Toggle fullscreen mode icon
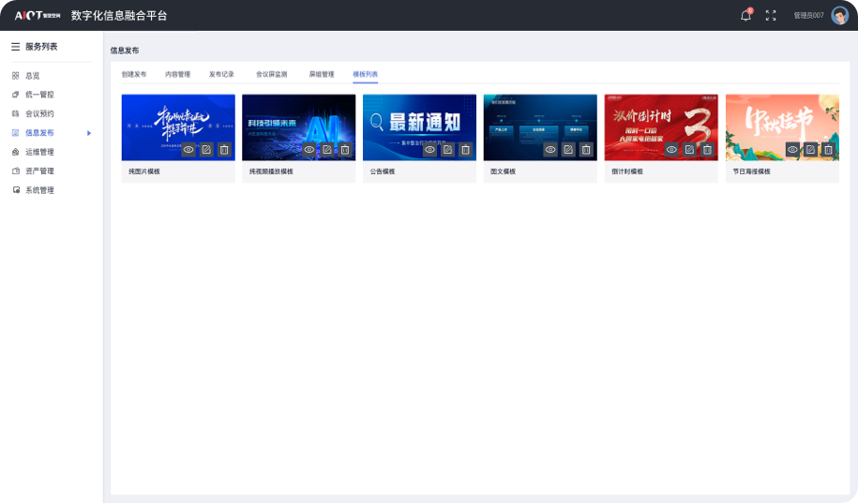The height and width of the screenshot is (504, 858). pyautogui.click(x=771, y=15)
